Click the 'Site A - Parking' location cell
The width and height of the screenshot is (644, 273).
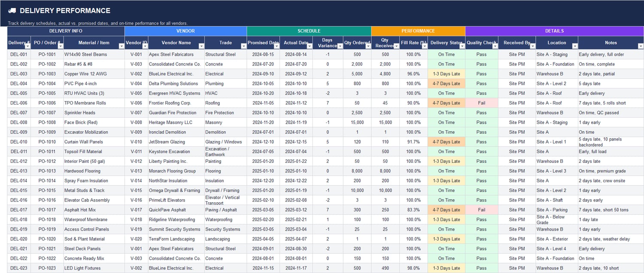pyautogui.click(x=557, y=210)
